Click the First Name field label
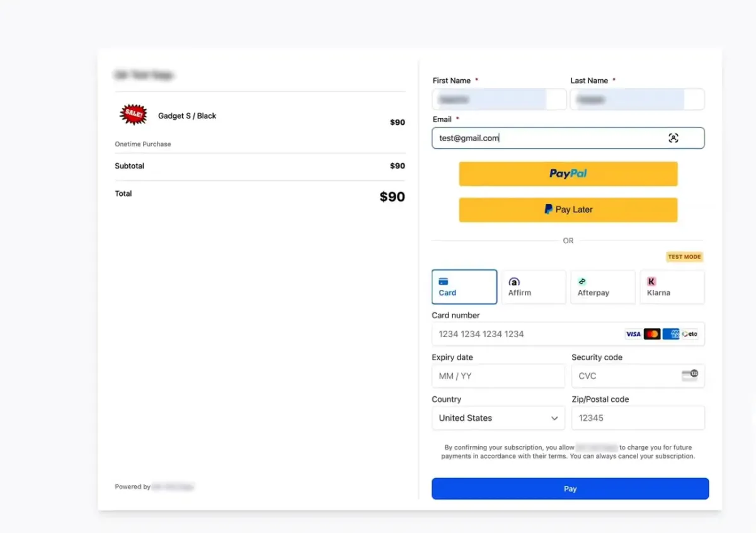This screenshot has width=756, height=533. point(452,81)
